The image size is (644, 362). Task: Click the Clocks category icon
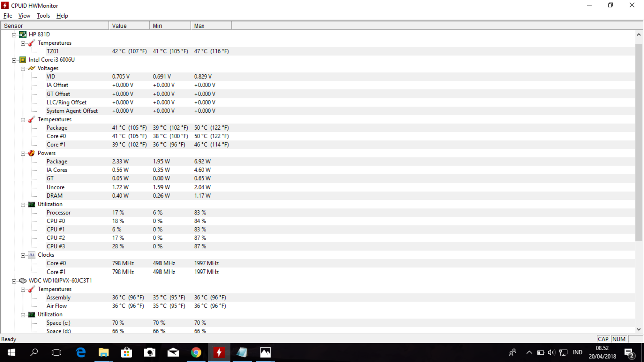coord(32,255)
